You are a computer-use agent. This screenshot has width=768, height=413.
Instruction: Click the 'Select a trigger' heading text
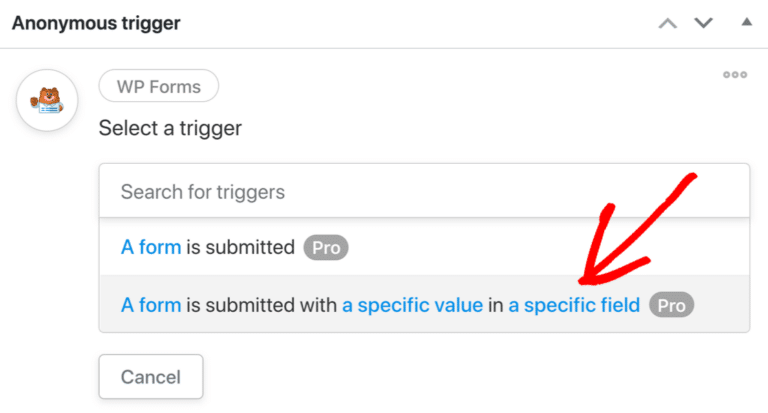170,128
